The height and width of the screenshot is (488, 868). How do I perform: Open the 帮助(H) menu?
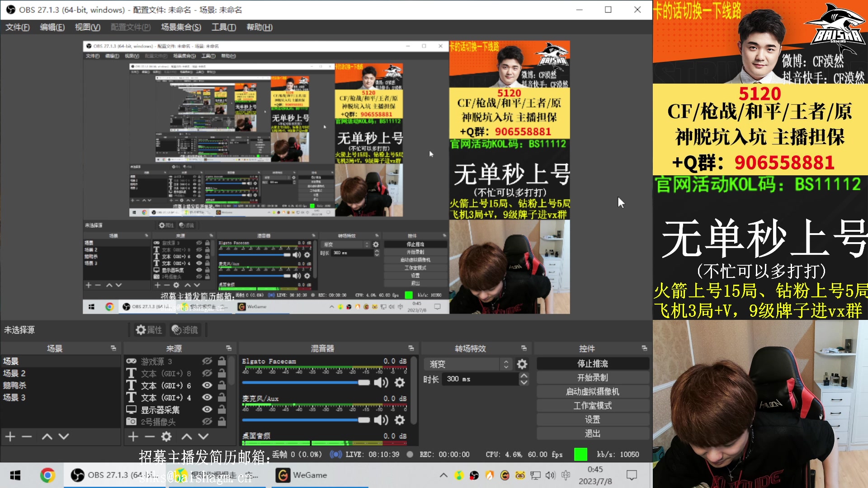(x=259, y=27)
